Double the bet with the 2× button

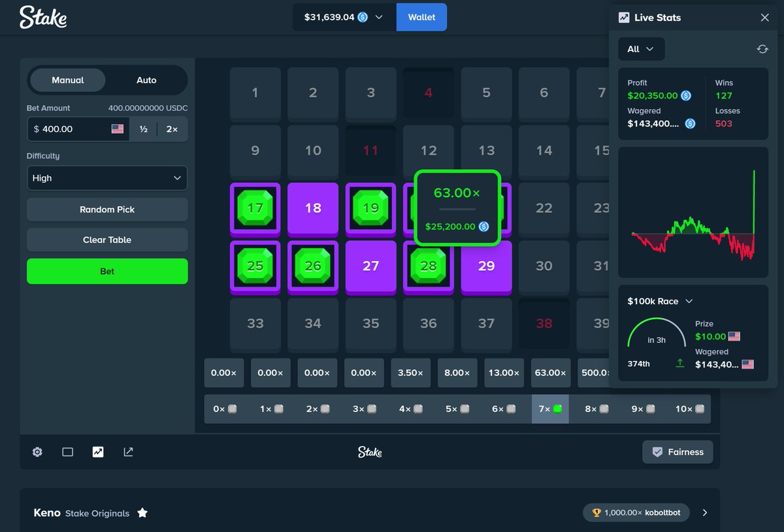pos(172,129)
